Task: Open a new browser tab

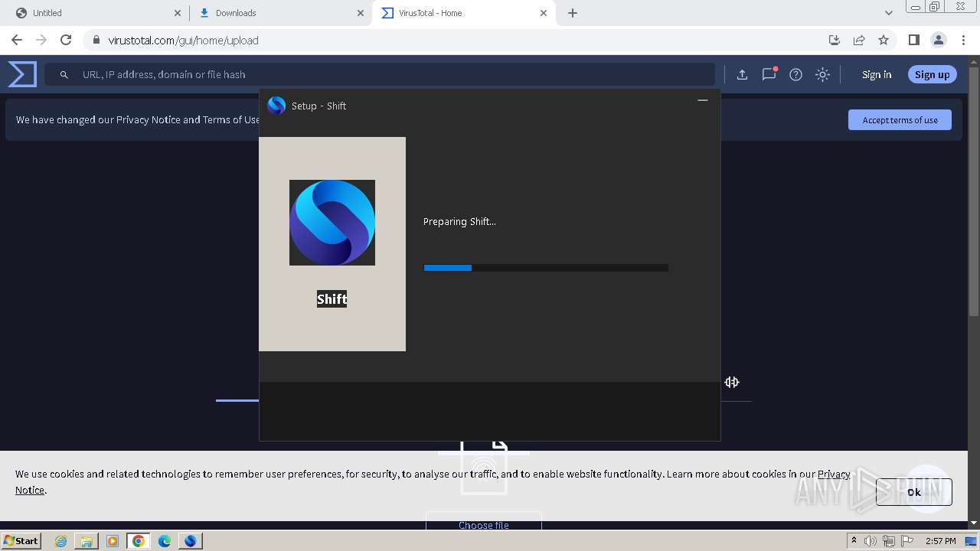Action: pyautogui.click(x=573, y=13)
